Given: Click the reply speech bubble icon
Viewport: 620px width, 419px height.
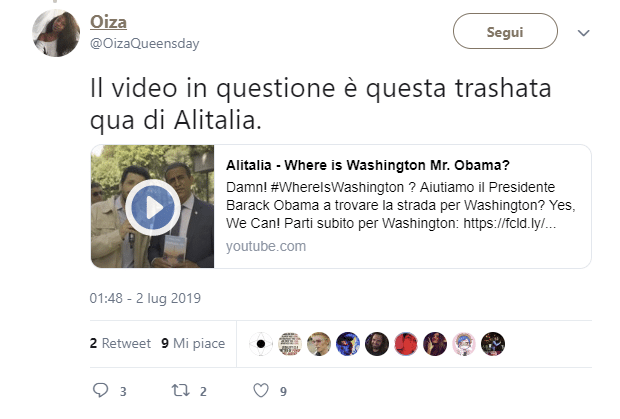Looking at the screenshot, I should [x=100, y=390].
